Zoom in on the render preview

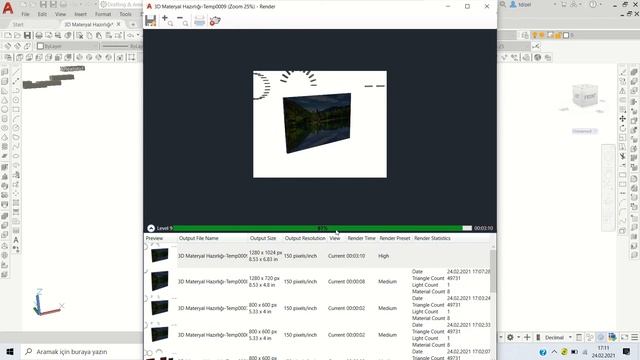(167, 21)
